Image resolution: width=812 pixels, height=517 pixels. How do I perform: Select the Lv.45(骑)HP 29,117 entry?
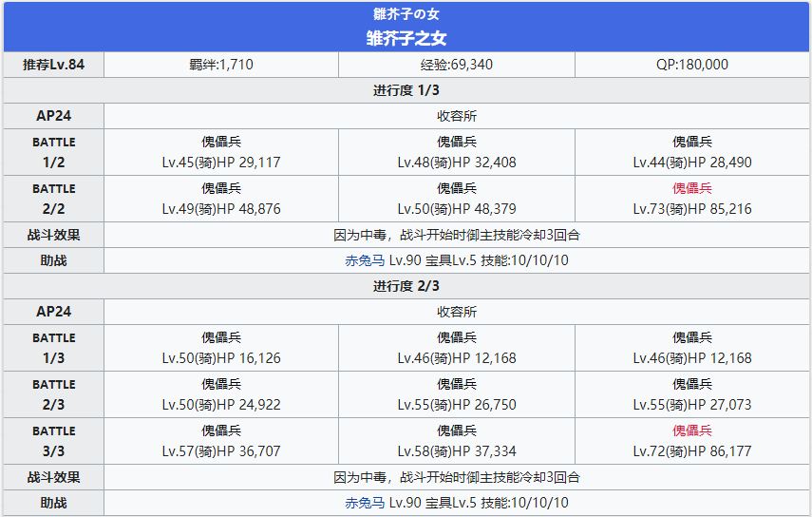click(x=221, y=163)
